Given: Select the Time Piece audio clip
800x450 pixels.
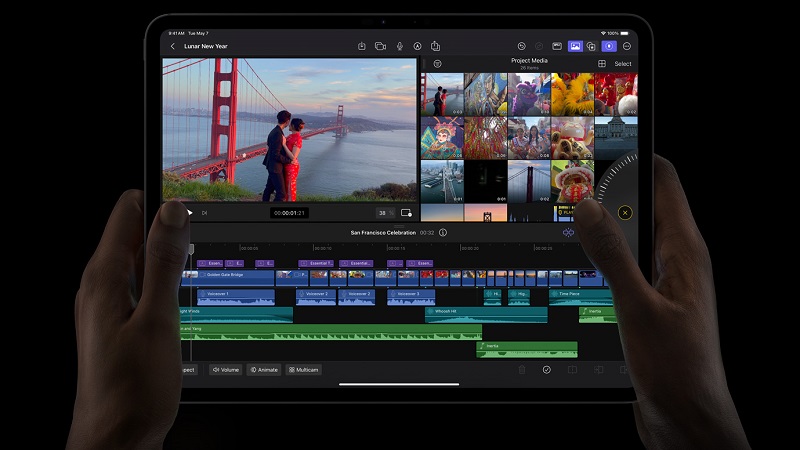Looking at the screenshot, I should pos(581,297).
